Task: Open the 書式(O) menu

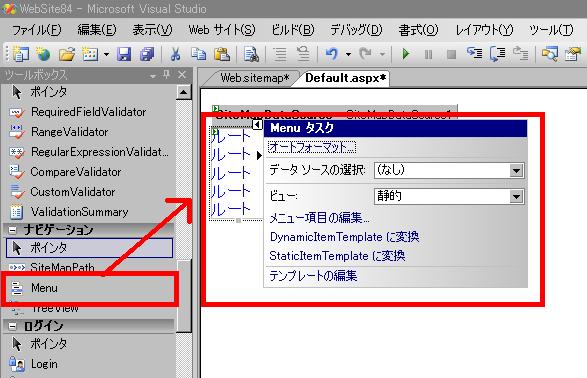Action: click(x=418, y=30)
